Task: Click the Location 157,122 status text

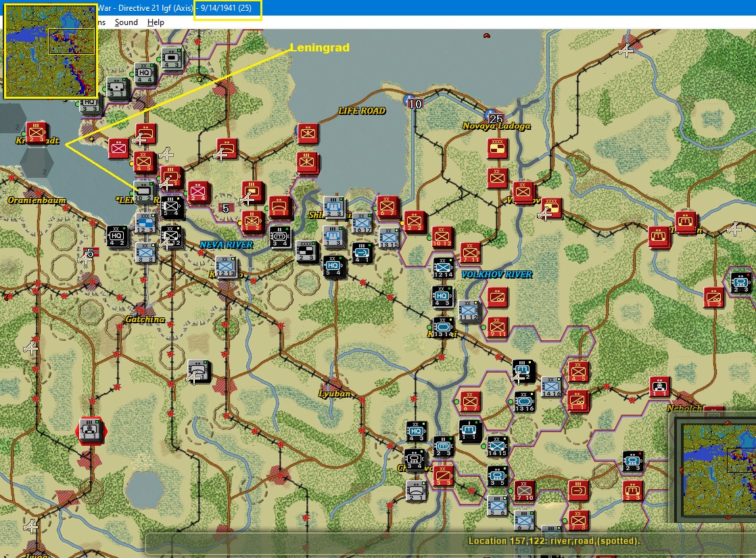Action: [554, 541]
